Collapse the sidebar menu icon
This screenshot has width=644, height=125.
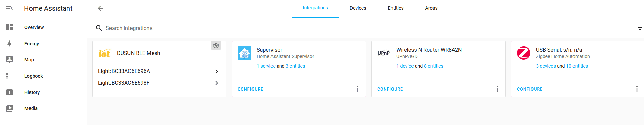pos(9,8)
